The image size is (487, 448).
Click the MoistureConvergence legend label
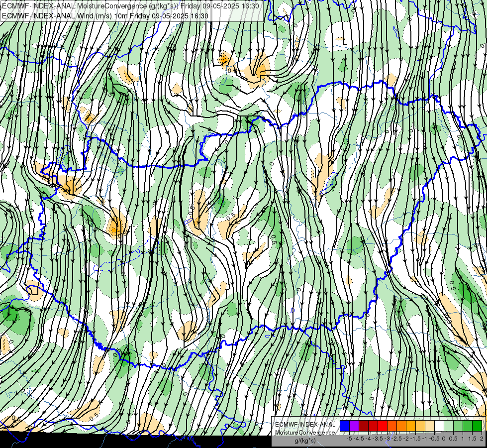[x=305, y=433]
